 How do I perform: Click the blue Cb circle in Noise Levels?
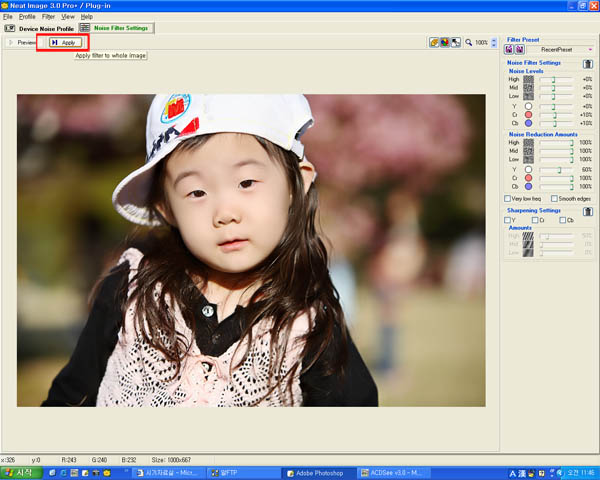pyautogui.click(x=528, y=123)
